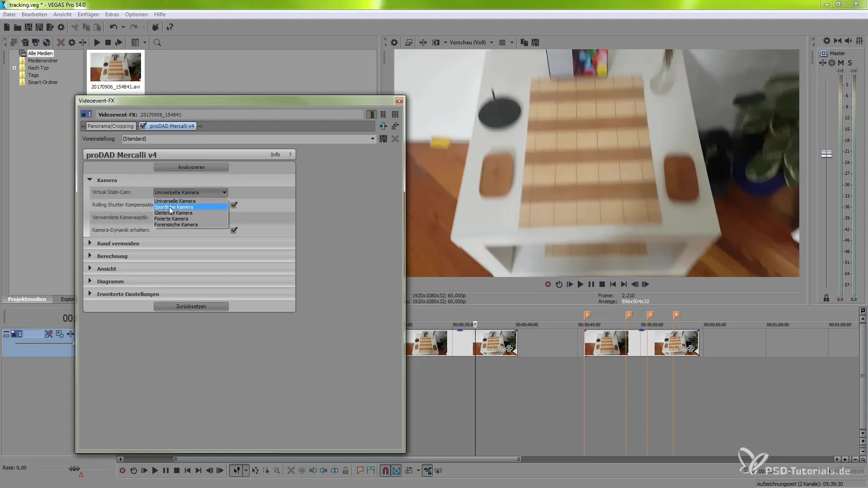Image resolution: width=868 pixels, height=488 pixels.
Task: Expand the Berechnung section
Action: (x=90, y=256)
